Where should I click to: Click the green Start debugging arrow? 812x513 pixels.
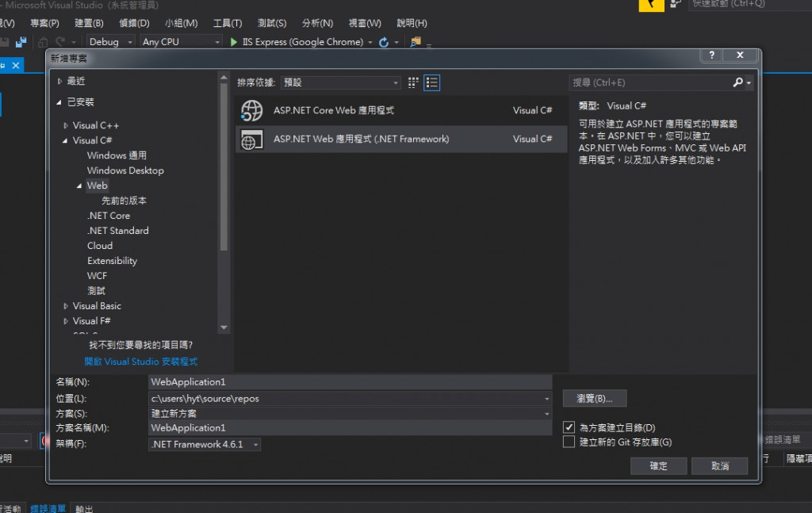pyautogui.click(x=234, y=42)
